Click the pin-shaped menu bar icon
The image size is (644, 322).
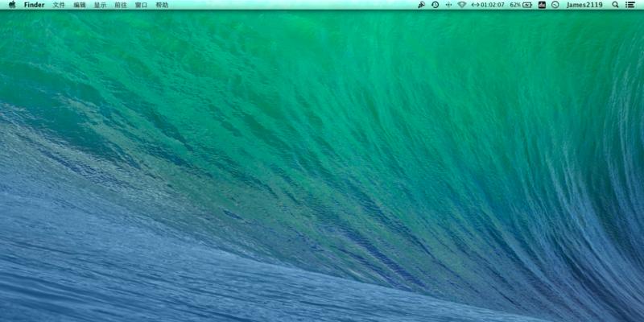421,5
